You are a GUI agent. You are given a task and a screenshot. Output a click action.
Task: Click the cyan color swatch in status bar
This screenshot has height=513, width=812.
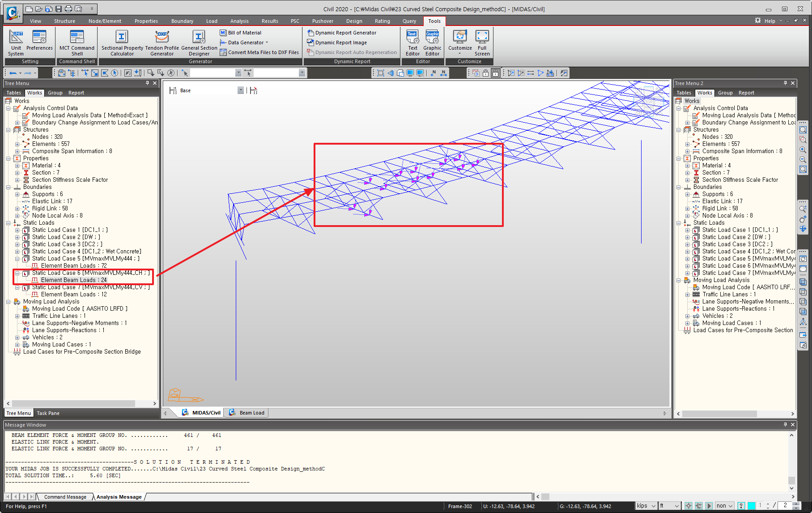[751, 506]
